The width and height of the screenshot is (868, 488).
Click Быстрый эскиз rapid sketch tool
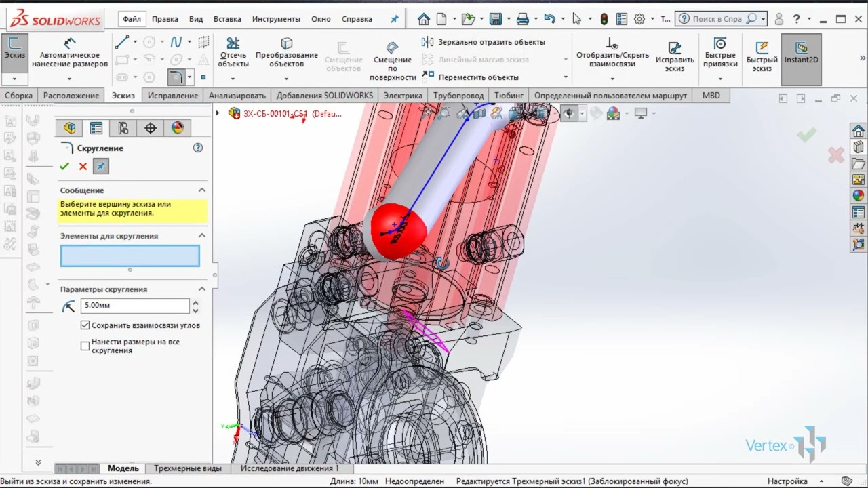coord(762,56)
